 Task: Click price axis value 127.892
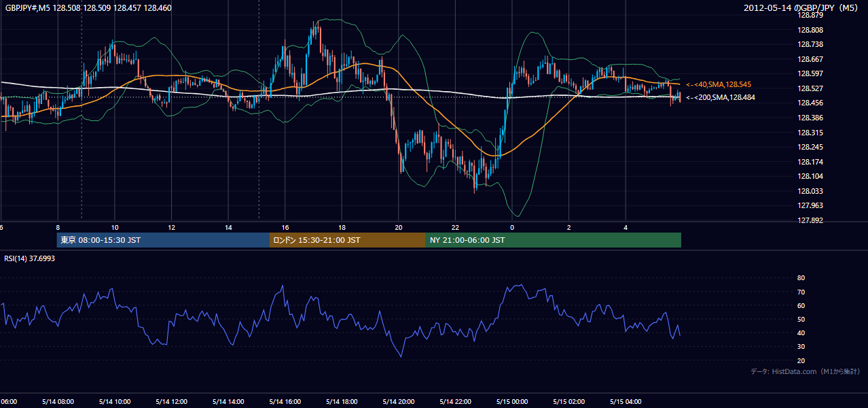[810, 220]
